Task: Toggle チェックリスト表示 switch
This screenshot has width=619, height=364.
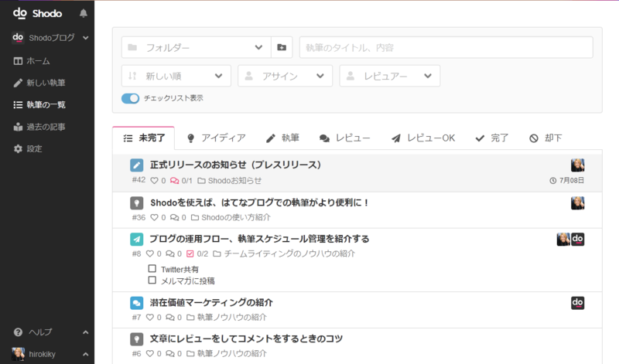Action: pyautogui.click(x=130, y=98)
